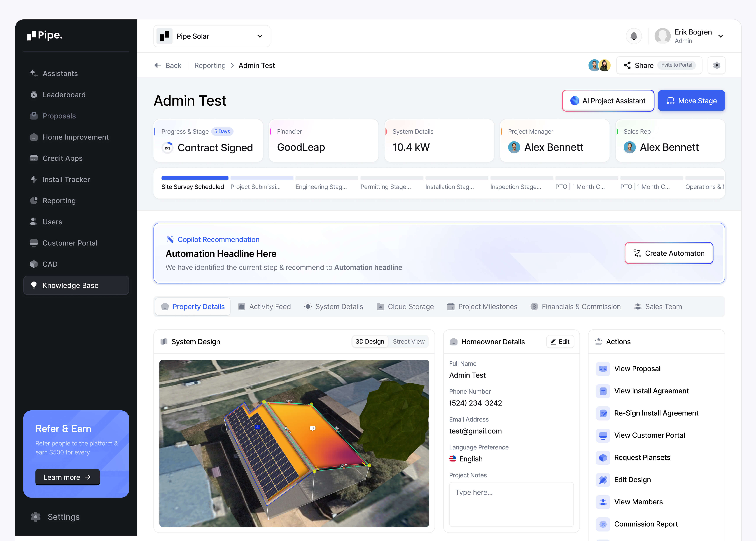Select the Installation Stage progress segment

456,183
